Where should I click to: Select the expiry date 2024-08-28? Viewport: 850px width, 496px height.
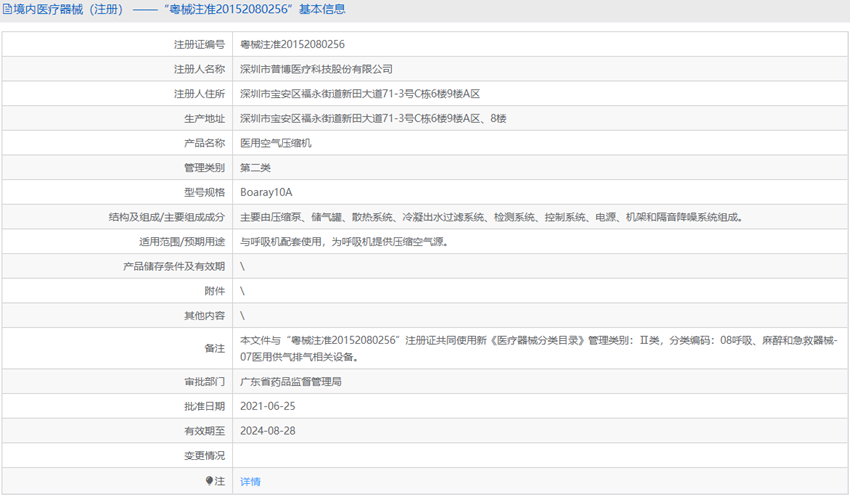click(268, 431)
